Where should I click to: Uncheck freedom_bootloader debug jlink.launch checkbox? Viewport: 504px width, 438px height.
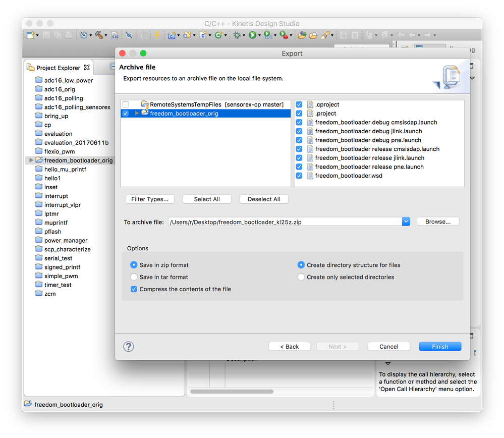pos(299,131)
